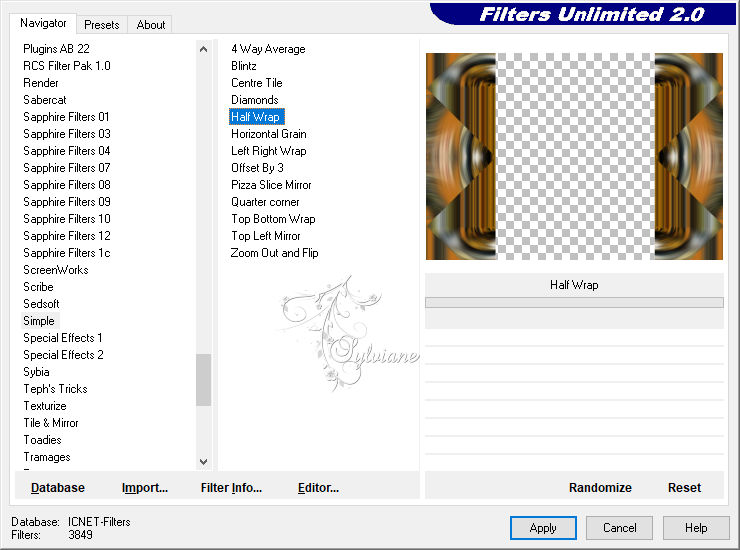Select the Quarter corner filter
This screenshot has width=740, height=550.
[265, 202]
